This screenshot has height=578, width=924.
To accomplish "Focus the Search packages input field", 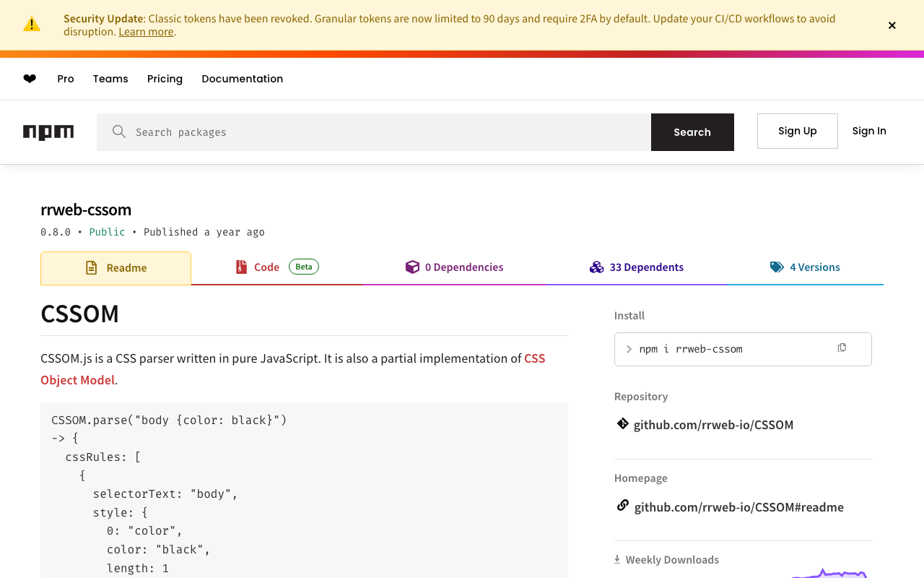I will 390,132.
